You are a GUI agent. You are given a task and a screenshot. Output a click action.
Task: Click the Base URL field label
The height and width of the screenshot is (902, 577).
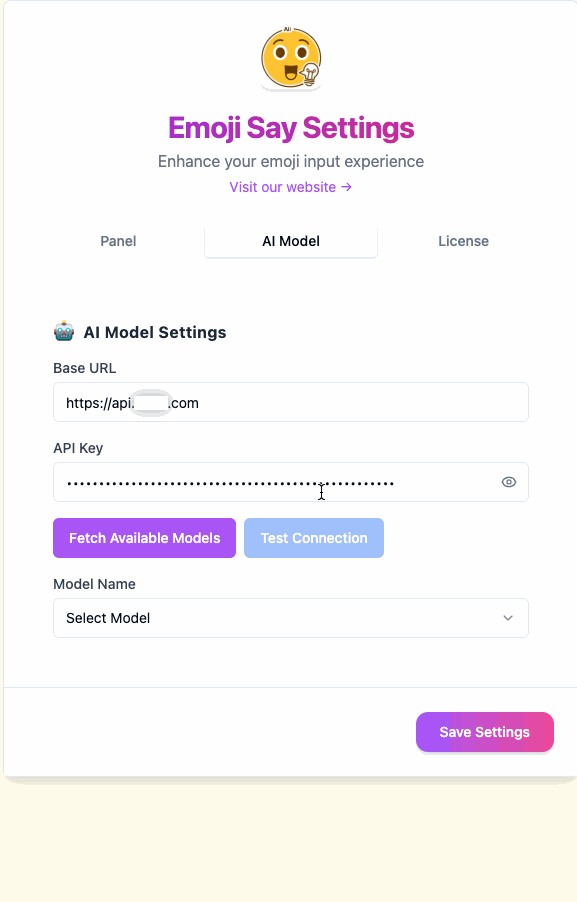pos(85,368)
